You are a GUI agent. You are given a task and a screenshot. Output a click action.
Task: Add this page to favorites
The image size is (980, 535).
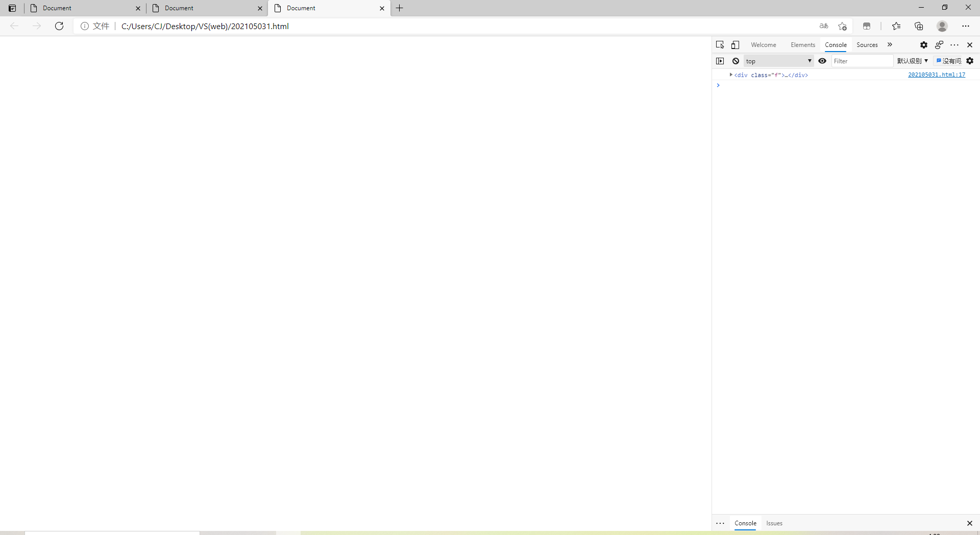pos(842,26)
